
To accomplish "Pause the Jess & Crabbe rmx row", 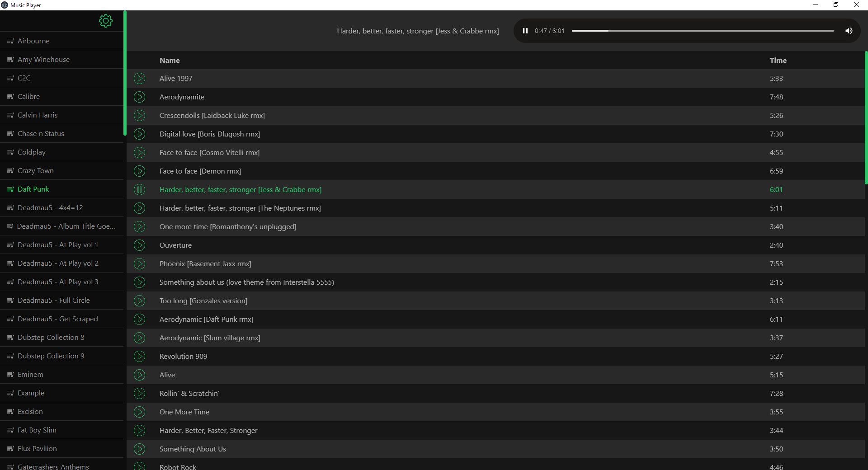I will click(140, 190).
